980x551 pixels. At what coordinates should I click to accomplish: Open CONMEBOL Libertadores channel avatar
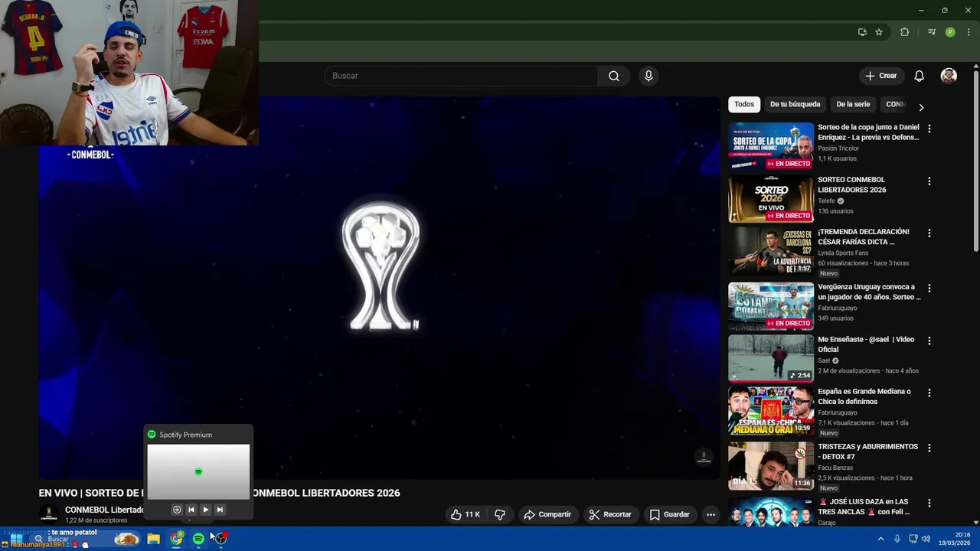(x=49, y=514)
